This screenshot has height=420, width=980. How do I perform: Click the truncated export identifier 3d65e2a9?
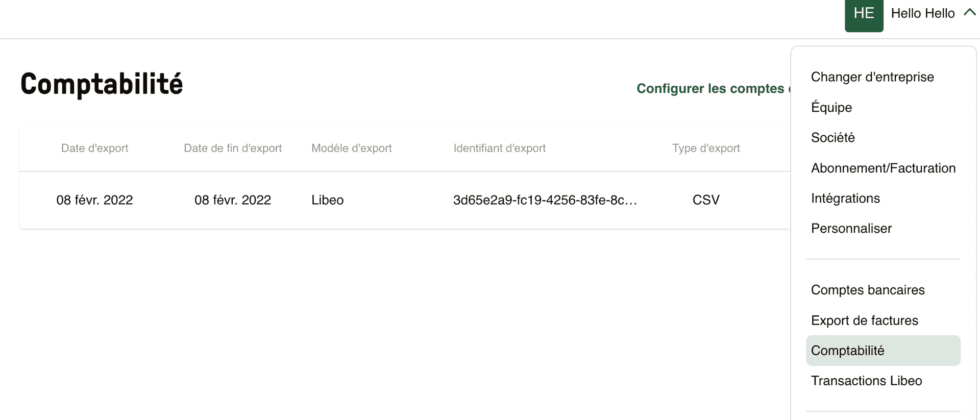pyautogui.click(x=545, y=200)
